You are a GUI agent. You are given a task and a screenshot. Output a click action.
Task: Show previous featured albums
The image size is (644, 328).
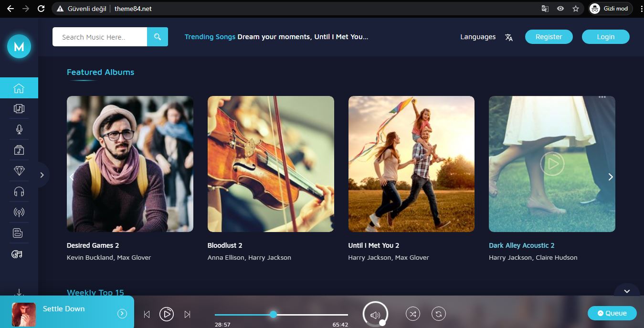[x=72, y=177]
